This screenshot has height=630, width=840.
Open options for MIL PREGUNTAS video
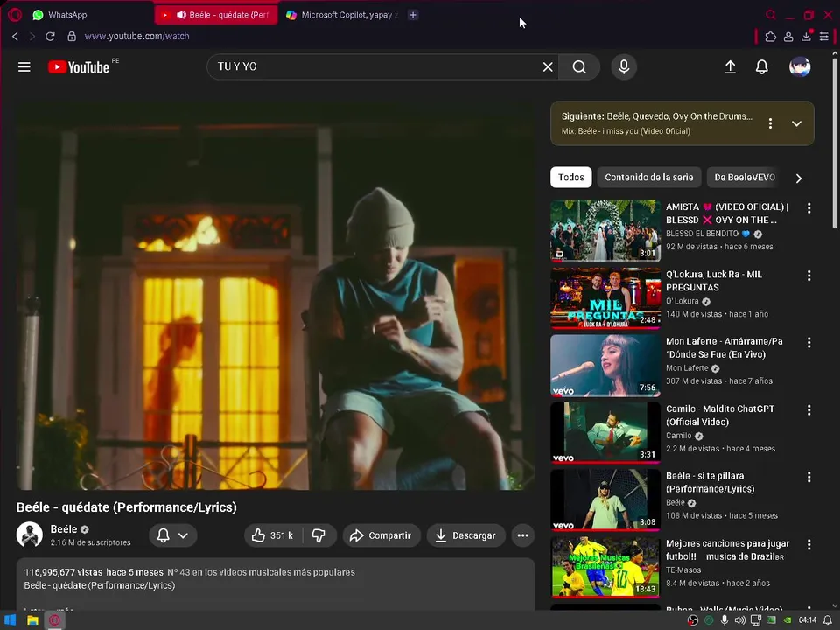(808, 276)
